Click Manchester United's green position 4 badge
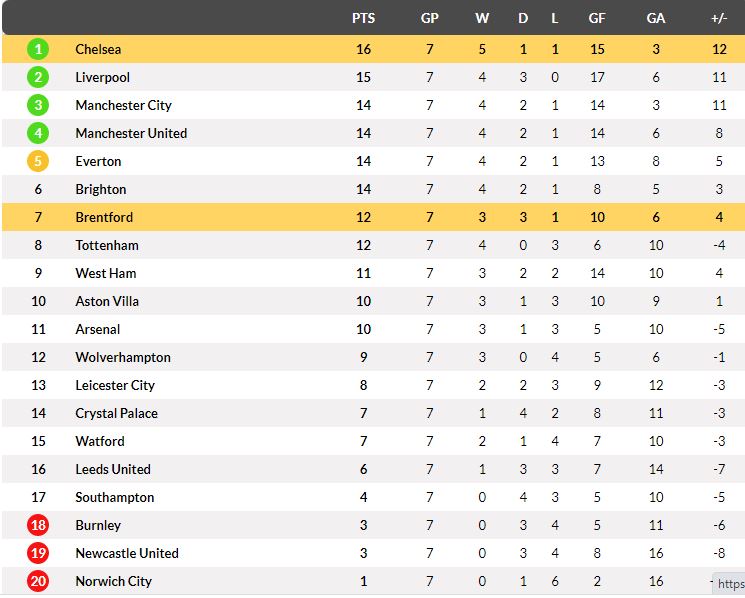Image resolution: width=745 pixels, height=598 pixels. pos(38,133)
